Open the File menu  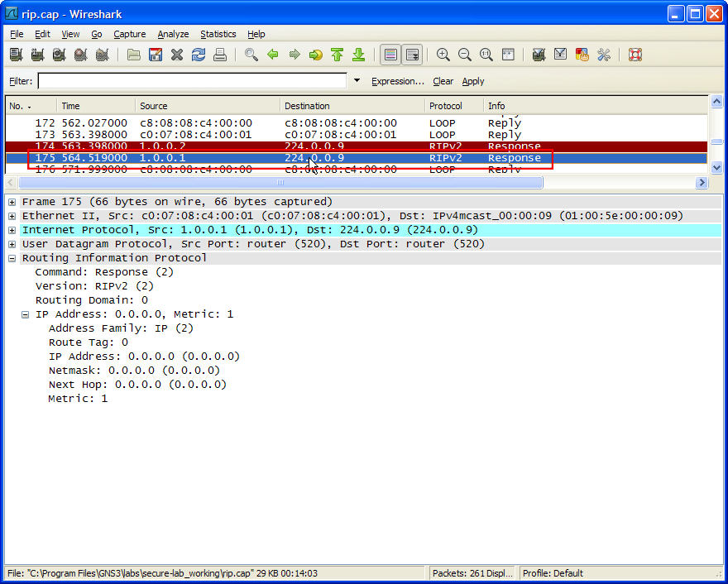17,34
